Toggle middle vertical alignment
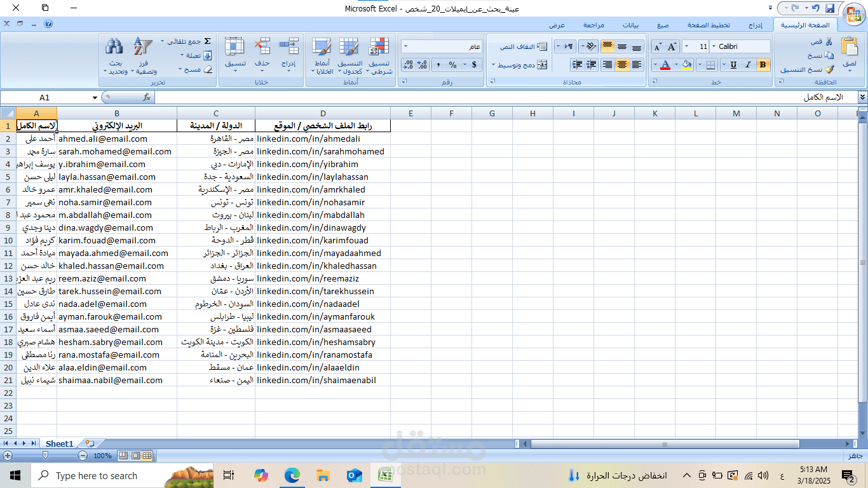 [622, 46]
